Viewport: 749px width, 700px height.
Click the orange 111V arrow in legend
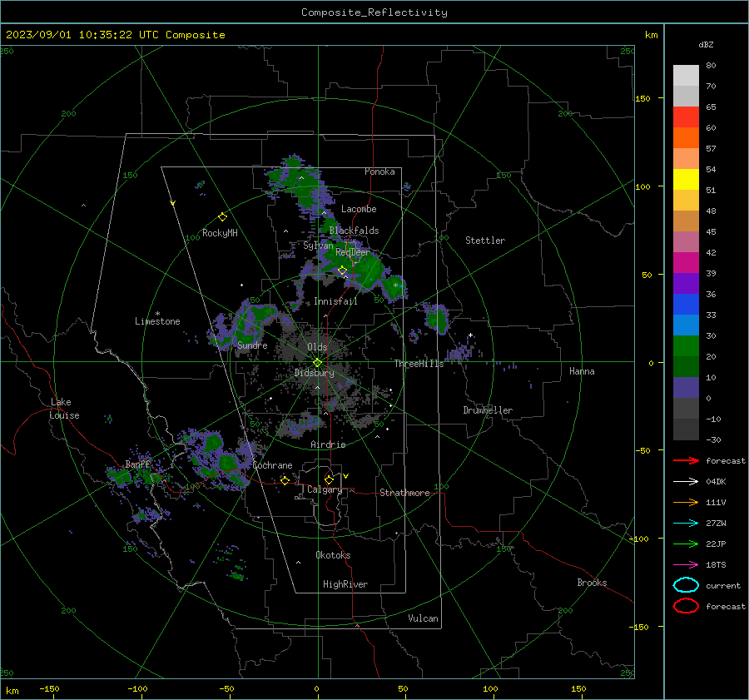686,502
